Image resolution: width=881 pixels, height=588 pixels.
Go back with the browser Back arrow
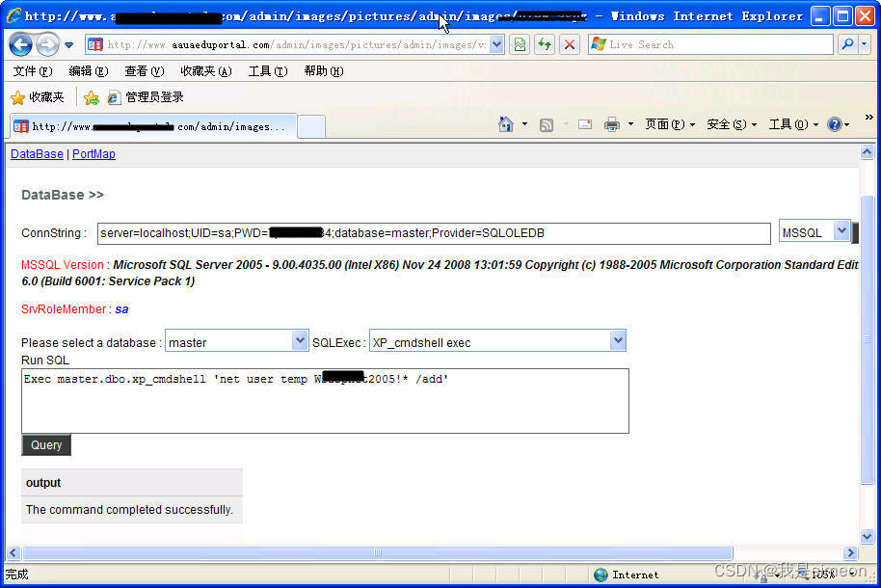(x=21, y=44)
